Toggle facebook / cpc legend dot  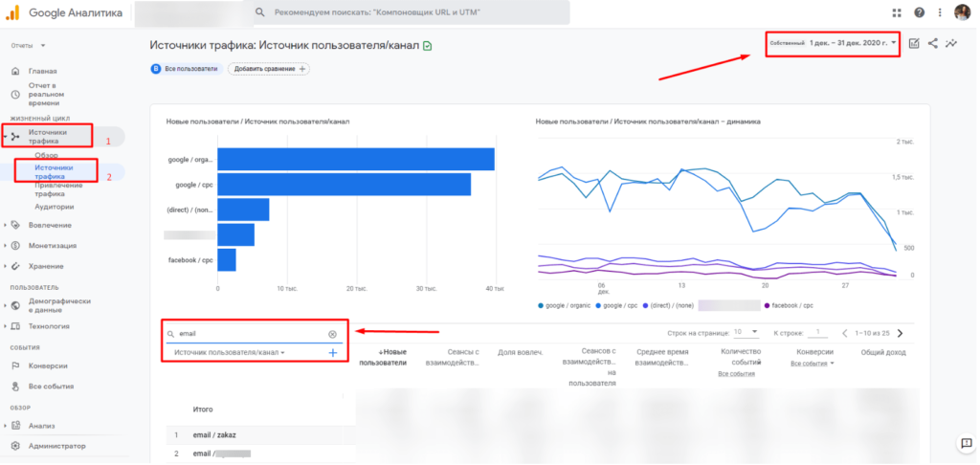click(767, 306)
